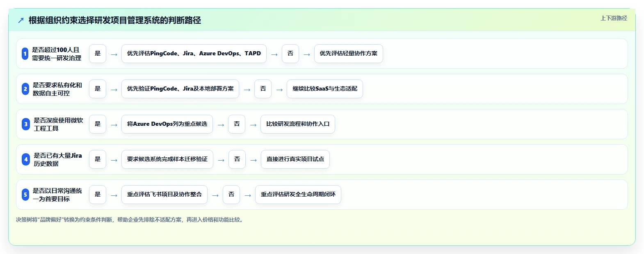Click 否 in the Jira历史数据 row
Image resolution: width=644 pixels, height=254 pixels.
[x=237, y=159]
